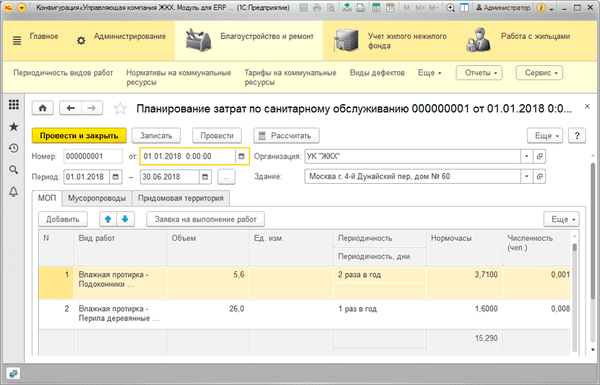The width and height of the screenshot is (600, 385).
Task: Click table vertical scrollbar thumb
Action: coord(574,247)
